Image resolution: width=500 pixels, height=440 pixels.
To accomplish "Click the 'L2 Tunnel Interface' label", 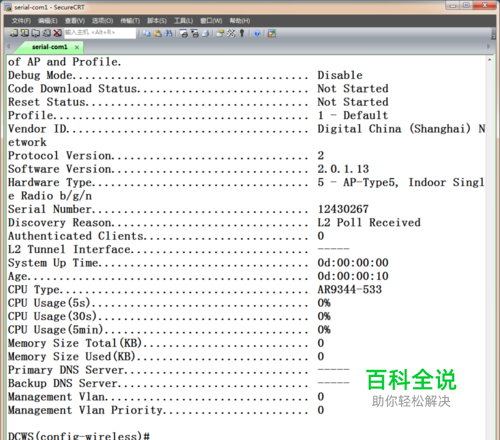I will click(x=69, y=249).
